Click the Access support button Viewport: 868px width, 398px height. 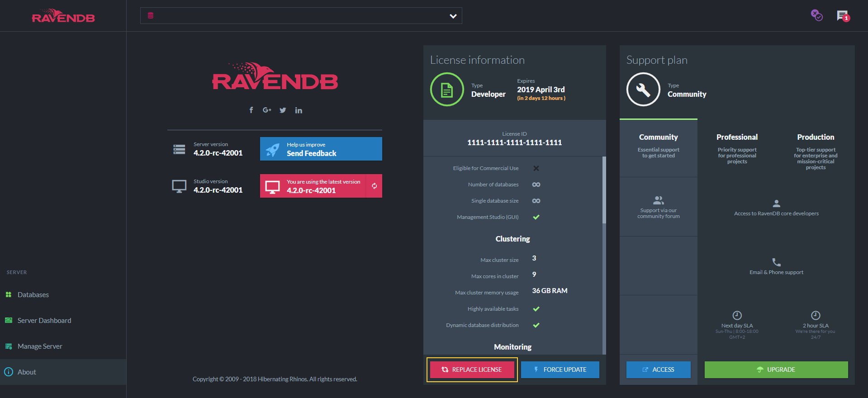pyautogui.click(x=659, y=370)
